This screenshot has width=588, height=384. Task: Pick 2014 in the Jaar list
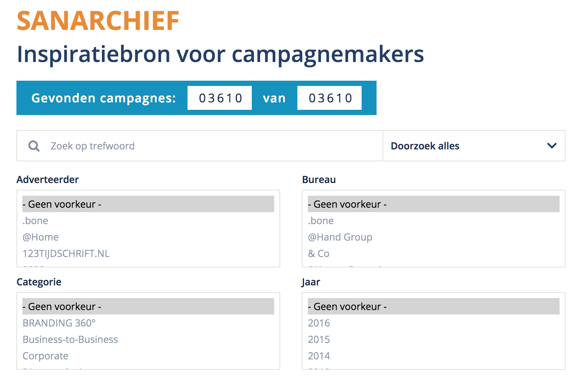(319, 356)
